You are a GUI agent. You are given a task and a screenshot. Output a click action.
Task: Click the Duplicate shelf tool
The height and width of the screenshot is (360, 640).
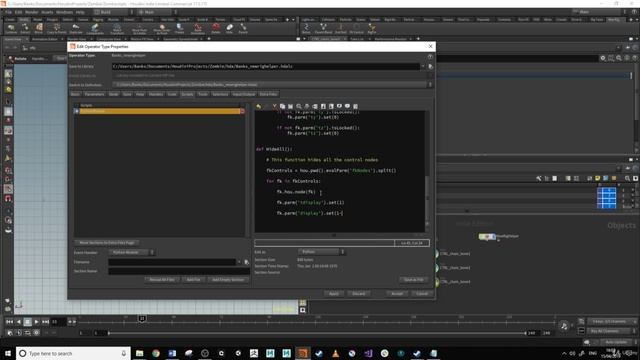pyautogui.click(x=76, y=29)
